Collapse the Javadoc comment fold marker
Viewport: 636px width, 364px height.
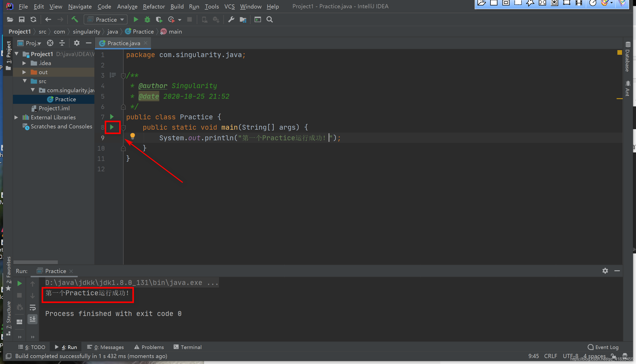[x=123, y=76]
